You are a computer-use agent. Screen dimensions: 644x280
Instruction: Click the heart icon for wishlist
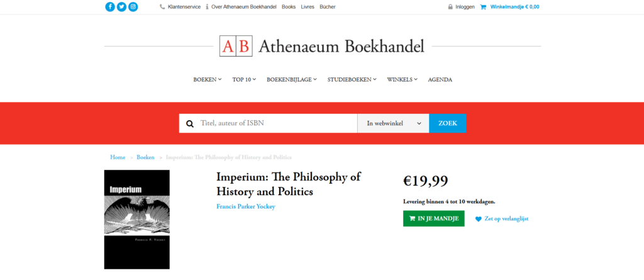tap(478, 219)
